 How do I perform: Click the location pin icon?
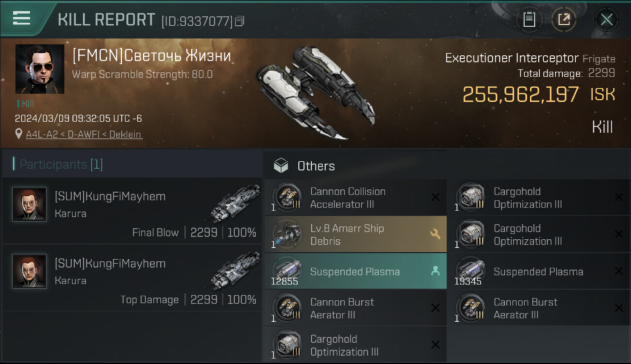tap(19, 134)
